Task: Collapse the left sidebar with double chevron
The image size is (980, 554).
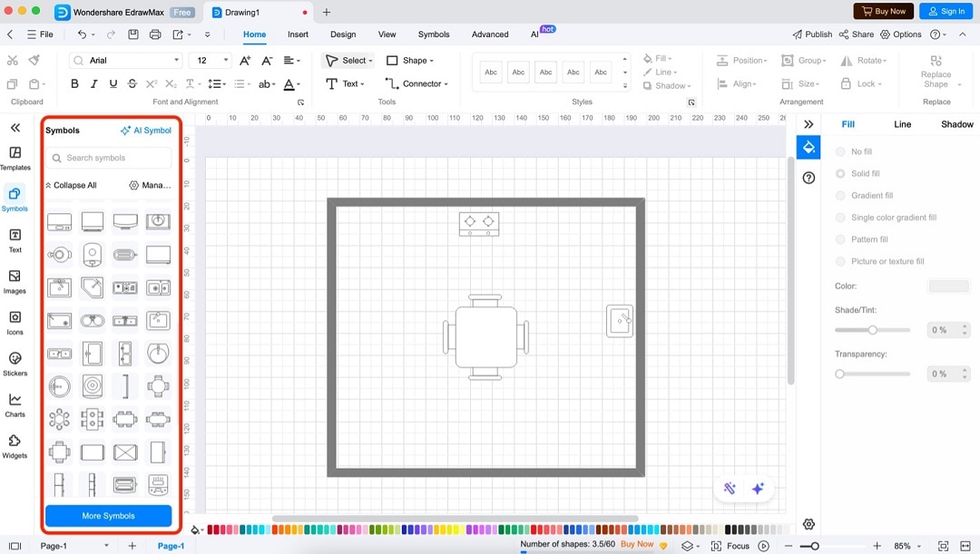Action: [15, 128]
